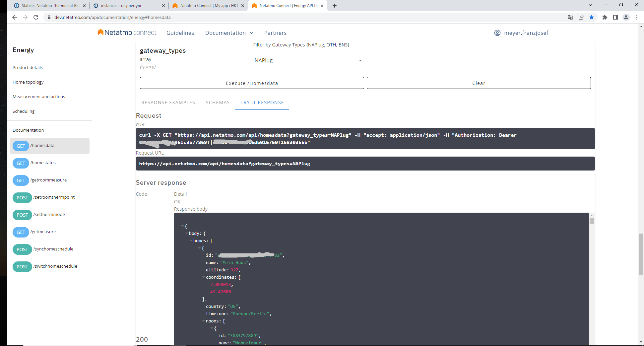Switch to the 'instances - raspberrypi' browser tab
This screenshot has width=644, height=346.
pyautogui.click(x=129, y=6)
